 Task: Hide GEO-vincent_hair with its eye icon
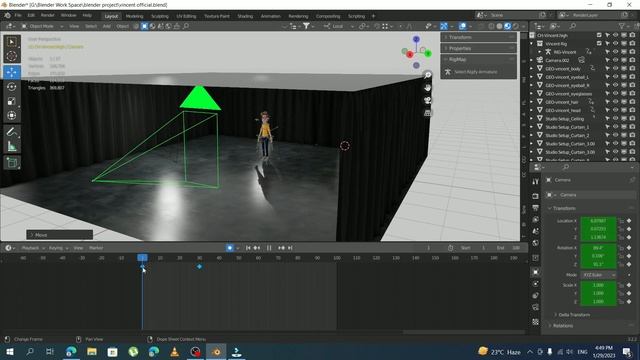pyautogui.click(x=616, y=102)
